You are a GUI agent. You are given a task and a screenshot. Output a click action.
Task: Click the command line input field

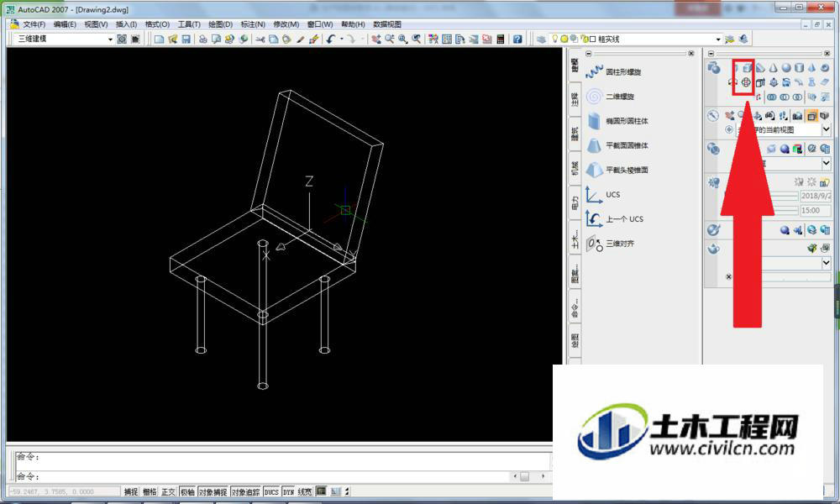(262, 476)
